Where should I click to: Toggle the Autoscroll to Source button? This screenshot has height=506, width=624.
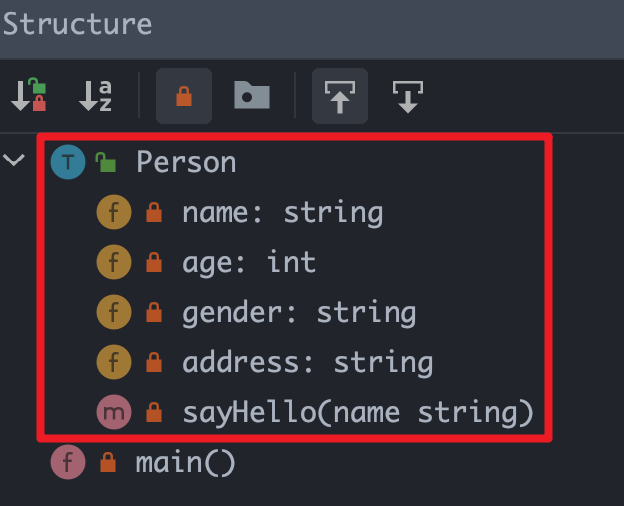340,96
